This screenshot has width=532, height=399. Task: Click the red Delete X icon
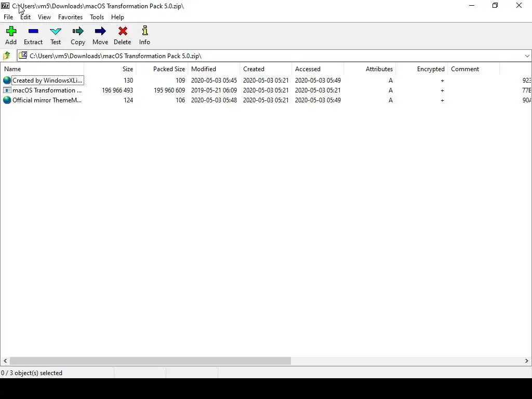coord(123,31)
